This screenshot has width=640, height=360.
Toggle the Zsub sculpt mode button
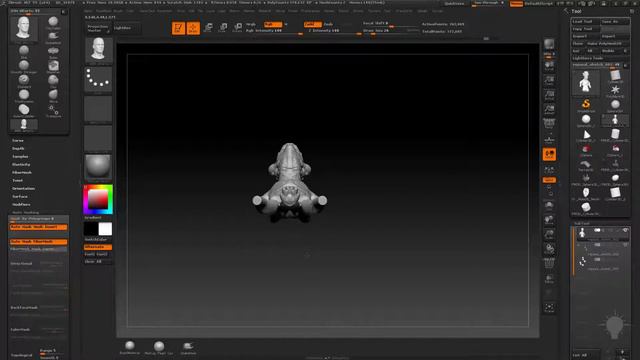328,24
